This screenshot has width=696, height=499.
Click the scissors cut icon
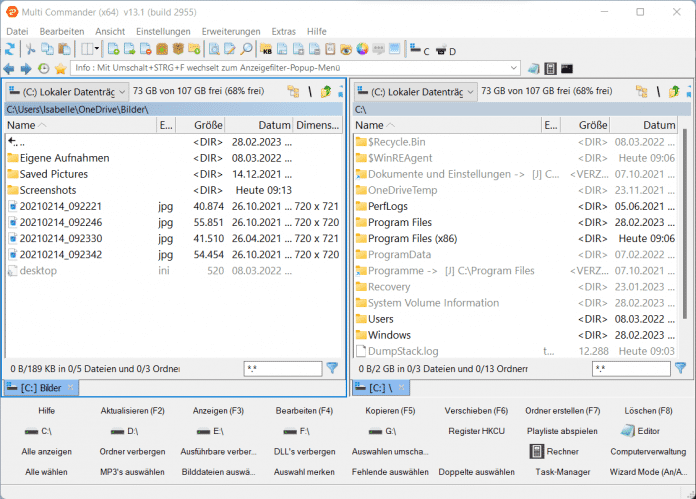31,49
